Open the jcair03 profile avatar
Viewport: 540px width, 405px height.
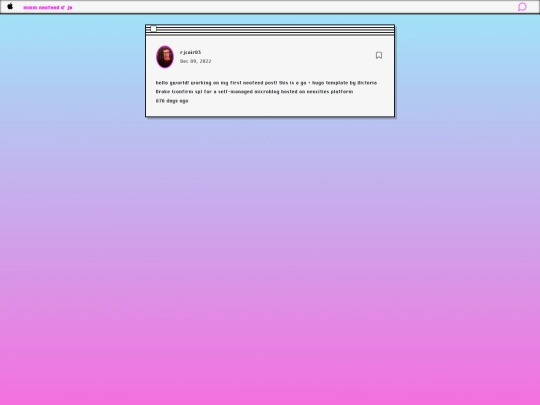tap(165, 57)
